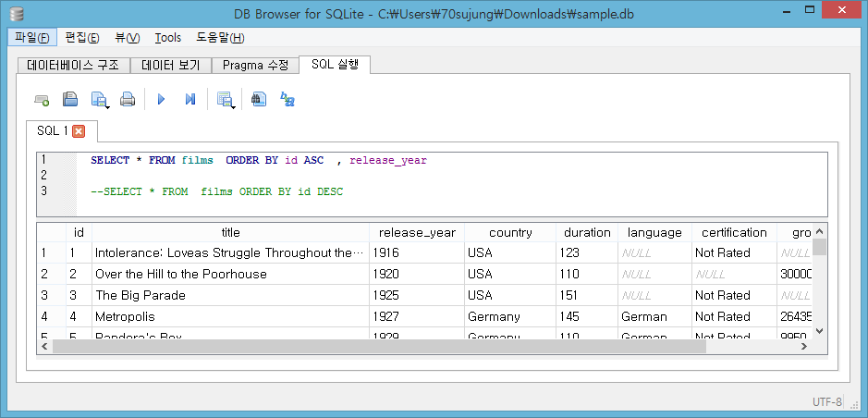Select NULL certification cell in row 2
The image size is (868, 418).
click(x=734, y=274)
